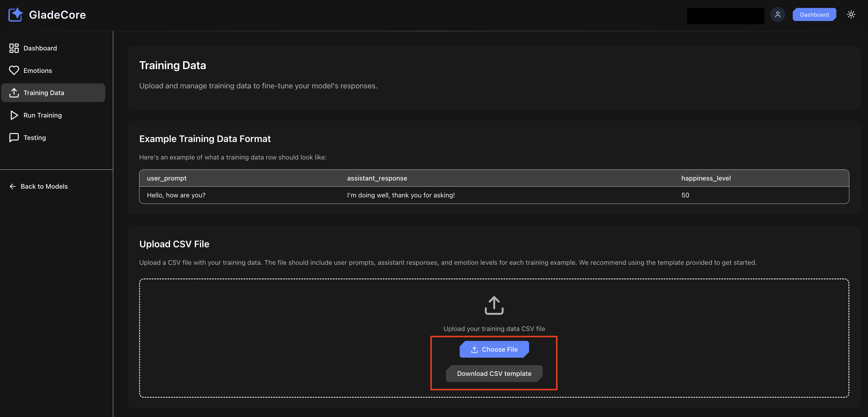
Task: Select the upload icon beside Training Data
Action: pos(14,93)
